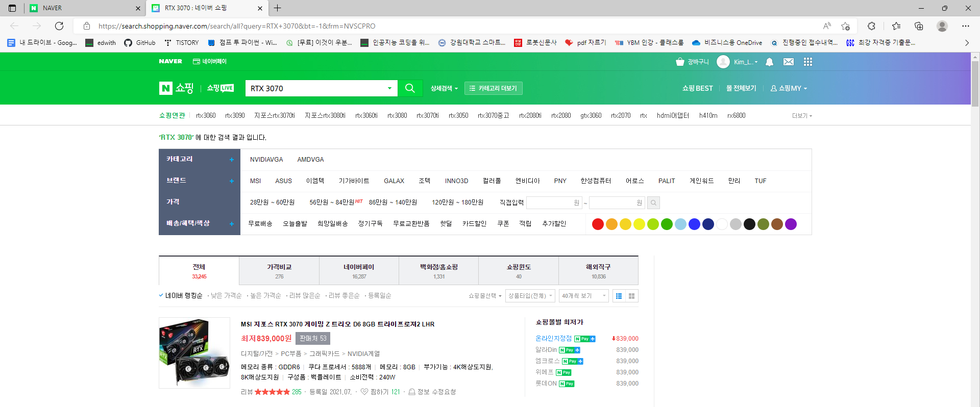Select the 쇼핑윈도 tab
The height and width of the screenshot is (407, 980).
point(519,271)
